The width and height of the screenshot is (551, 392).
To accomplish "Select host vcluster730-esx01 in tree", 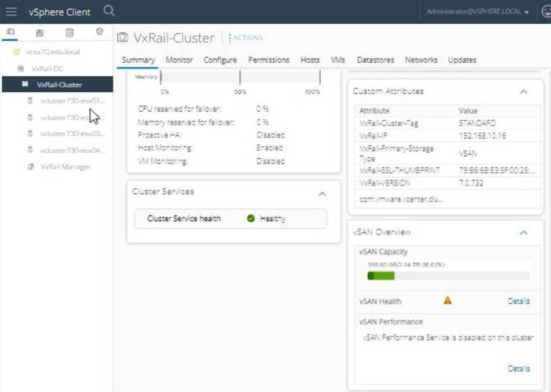I will 72,101.
